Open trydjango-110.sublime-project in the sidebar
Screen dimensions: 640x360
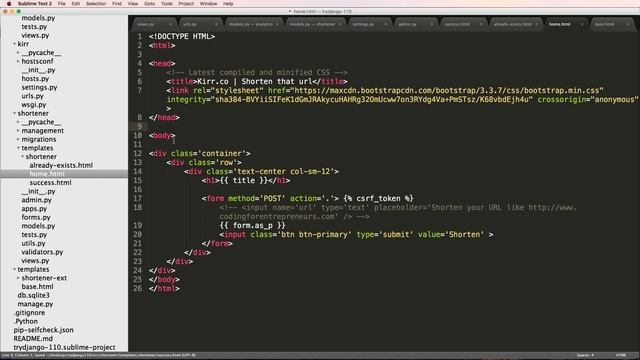tap(64, 347)
